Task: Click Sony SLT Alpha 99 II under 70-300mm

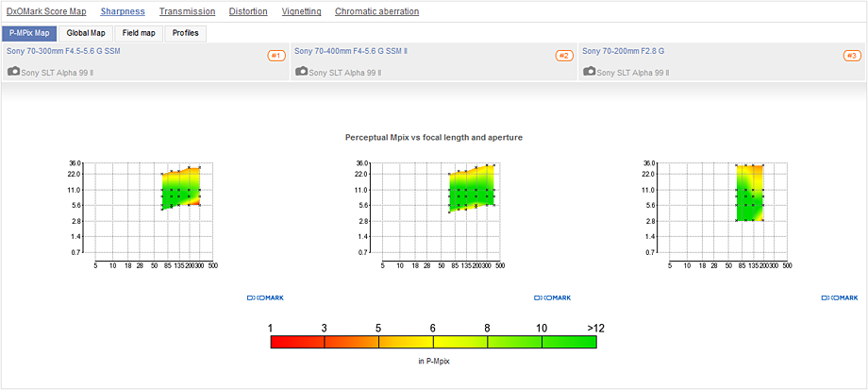Action: (x=58, y=73)
